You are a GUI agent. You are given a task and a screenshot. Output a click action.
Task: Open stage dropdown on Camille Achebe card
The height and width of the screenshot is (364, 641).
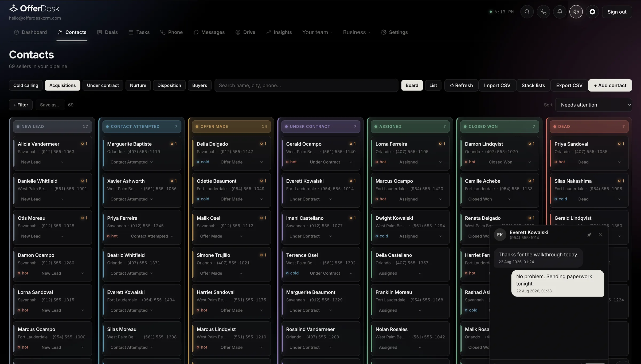[x=489, y=199]
